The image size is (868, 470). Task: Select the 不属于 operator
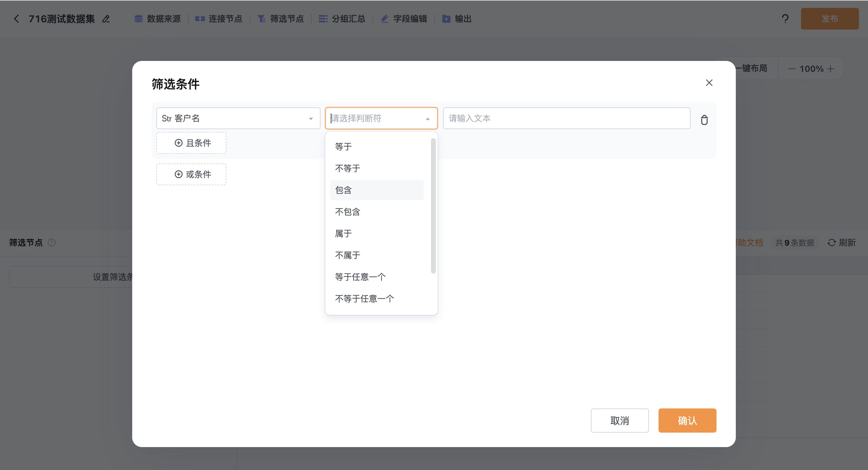[377, 255]
